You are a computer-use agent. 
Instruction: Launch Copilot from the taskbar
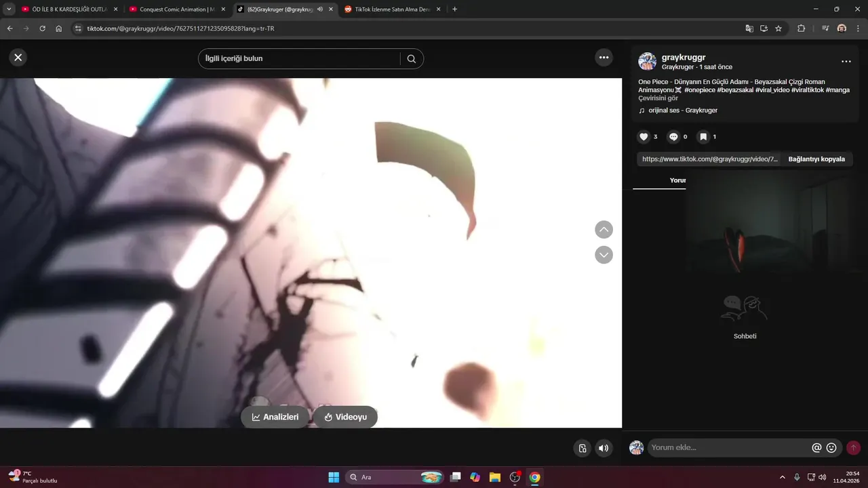(x=475, y=477)
